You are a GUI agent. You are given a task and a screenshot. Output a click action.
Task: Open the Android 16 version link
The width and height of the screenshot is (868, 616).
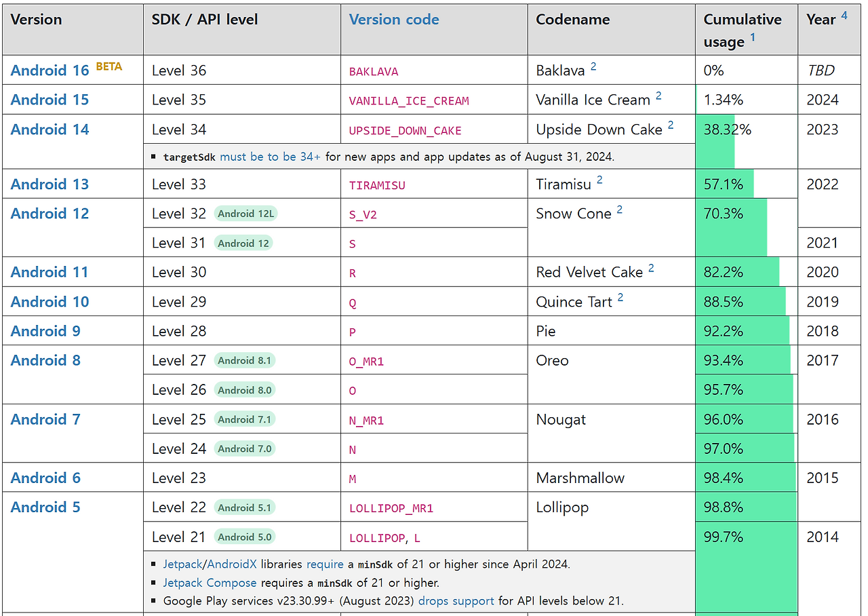tap(50, 71)
